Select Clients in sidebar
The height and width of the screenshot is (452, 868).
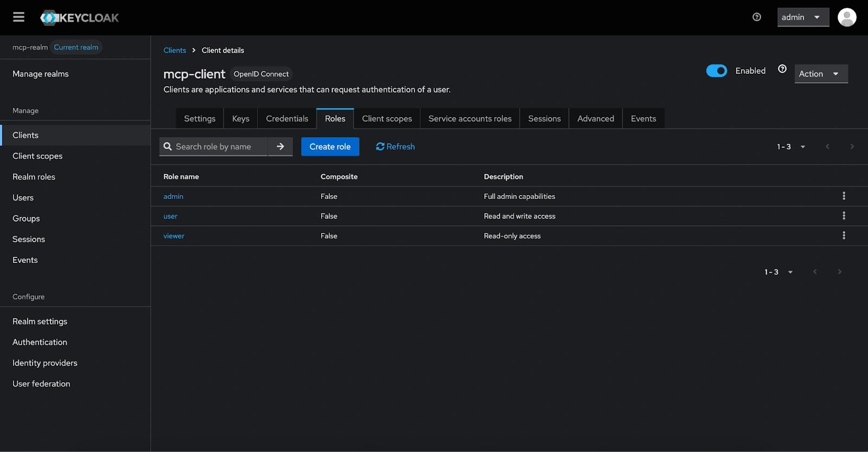[x=75, y=135]
